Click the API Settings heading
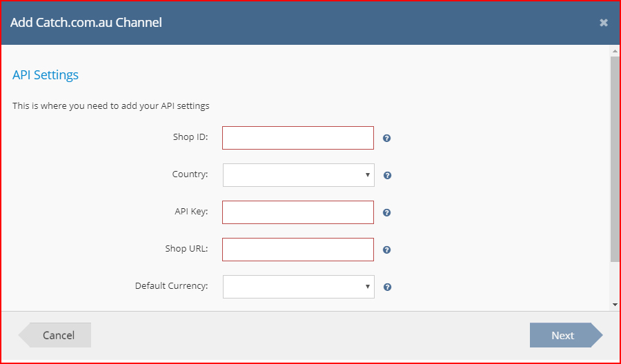This screenshot has height=364, width=621. pos(46,74)
